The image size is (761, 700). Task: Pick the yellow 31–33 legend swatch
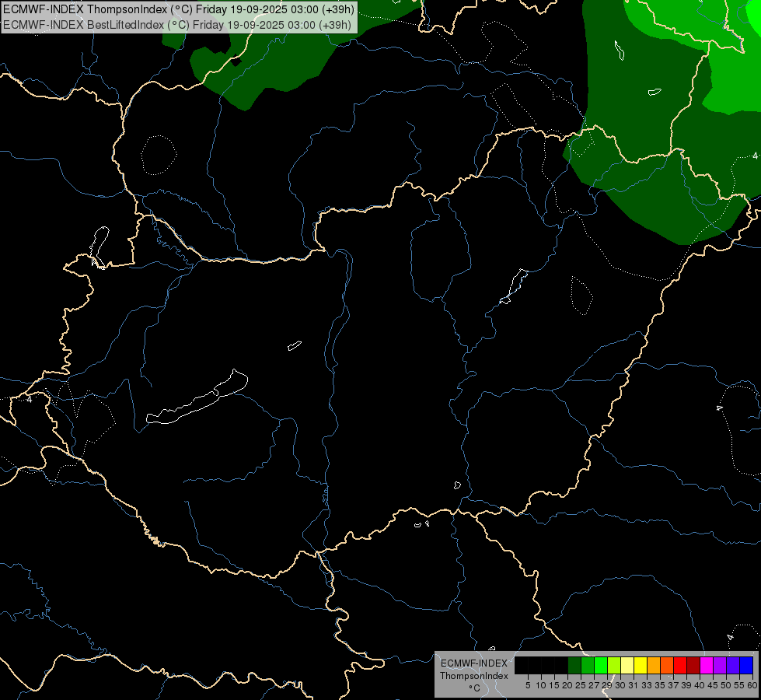(x=641, y=665)
